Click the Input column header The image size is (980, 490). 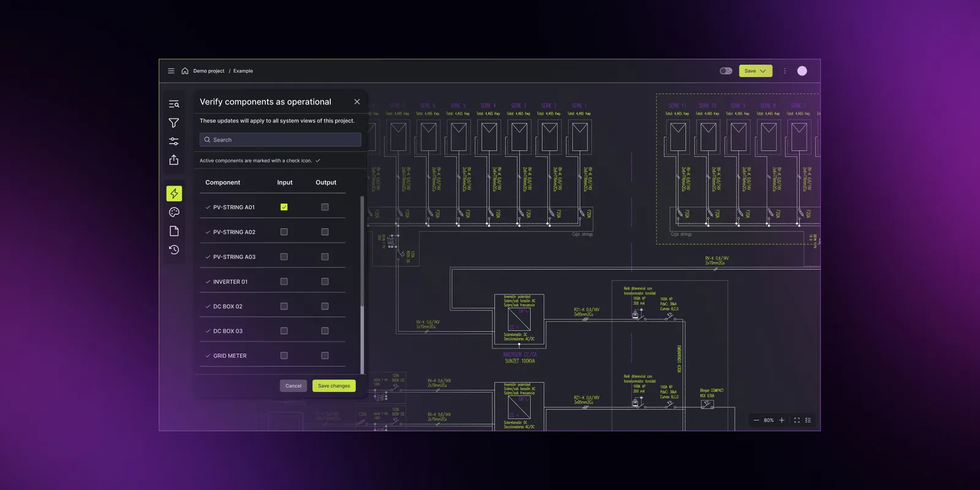pos(285,183)
